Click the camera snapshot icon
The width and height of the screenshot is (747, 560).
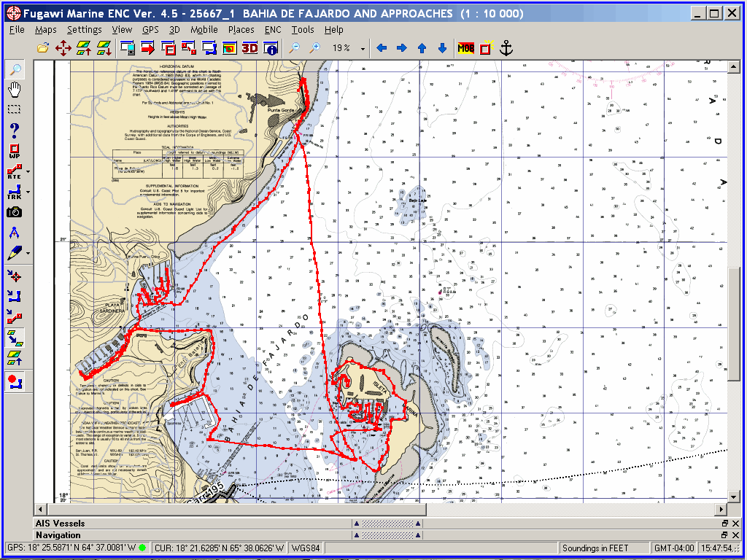[x=15, y=212]
